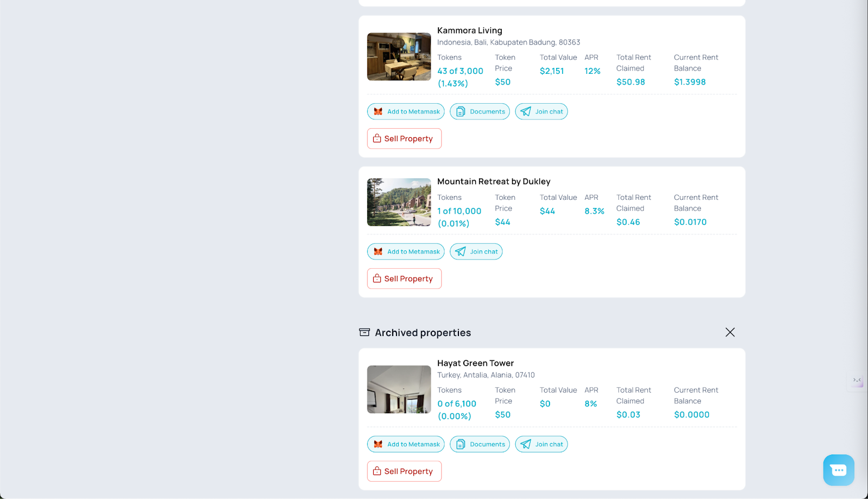Click total value $2,151
This screenshot has width=868, height=499.
click(x=552, y=71)
